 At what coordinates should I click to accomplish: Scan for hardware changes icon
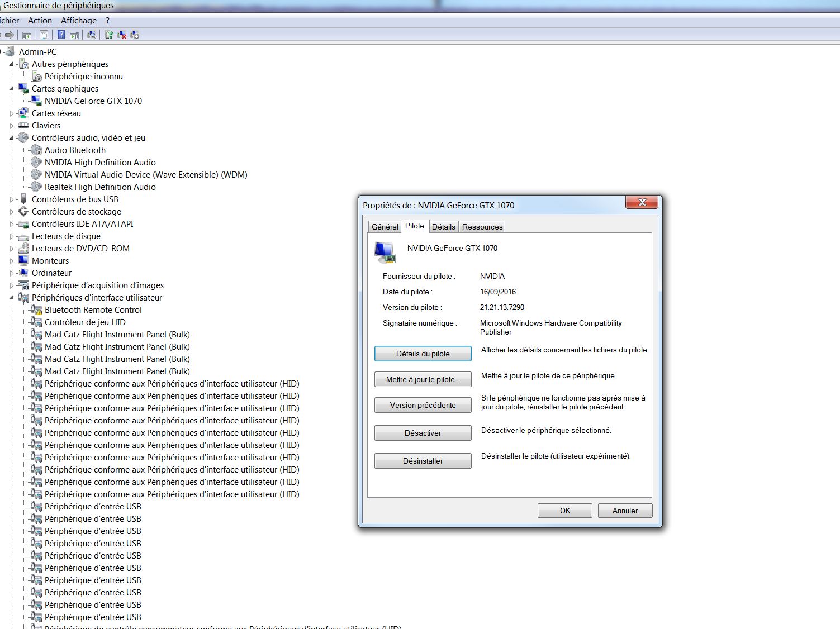click(x=92, y=35)
